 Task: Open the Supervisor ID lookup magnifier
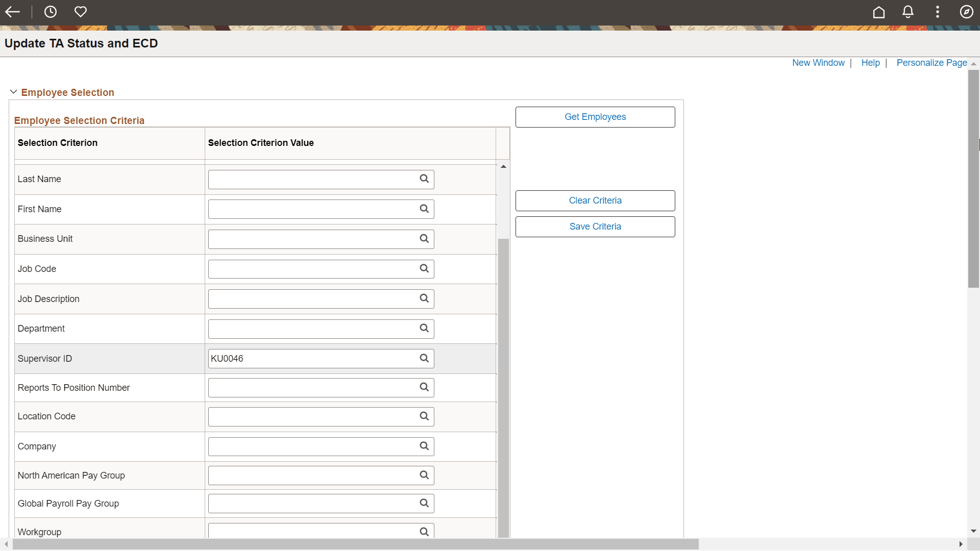click(x=424, y=358)
